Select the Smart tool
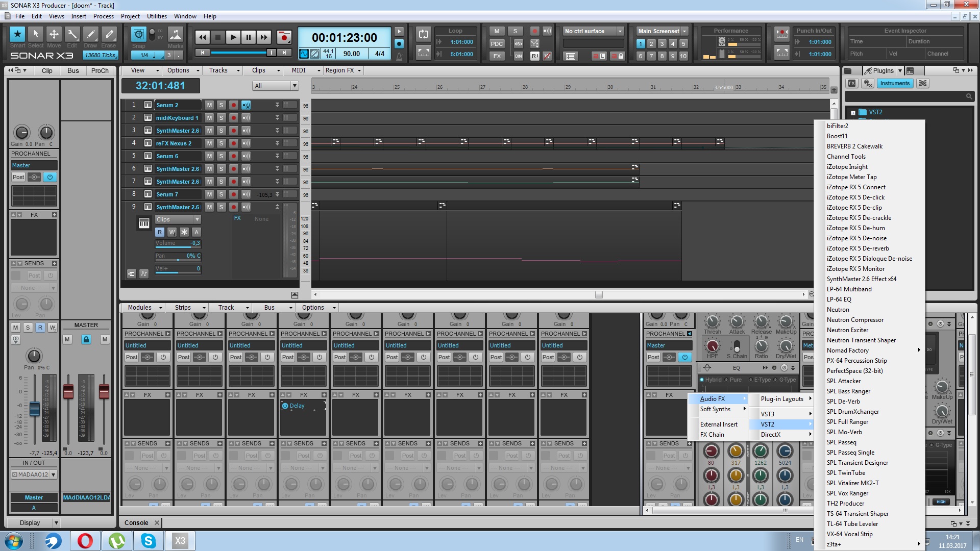Image resolution: width=980 pixels, height=551 pixels. (17, 34)
